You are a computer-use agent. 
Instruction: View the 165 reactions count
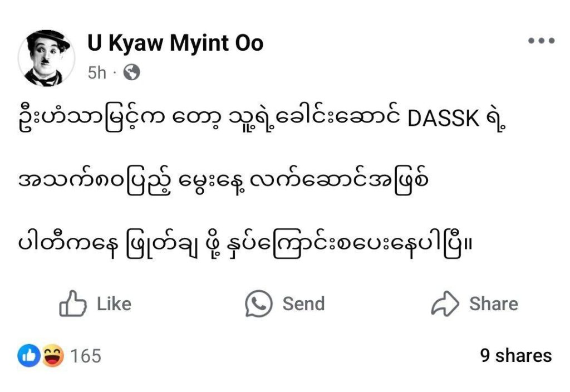pos(86,356)
